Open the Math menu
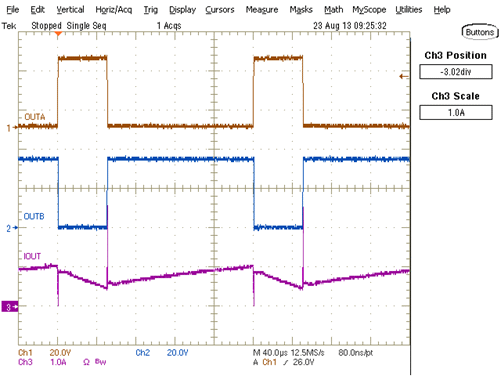The image size is (501, 376). (x=334, y=10)
